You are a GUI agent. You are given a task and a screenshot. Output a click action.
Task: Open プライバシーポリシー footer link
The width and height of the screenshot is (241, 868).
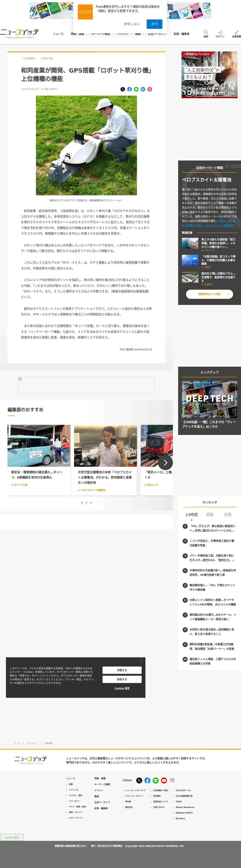tap(135, 796)
